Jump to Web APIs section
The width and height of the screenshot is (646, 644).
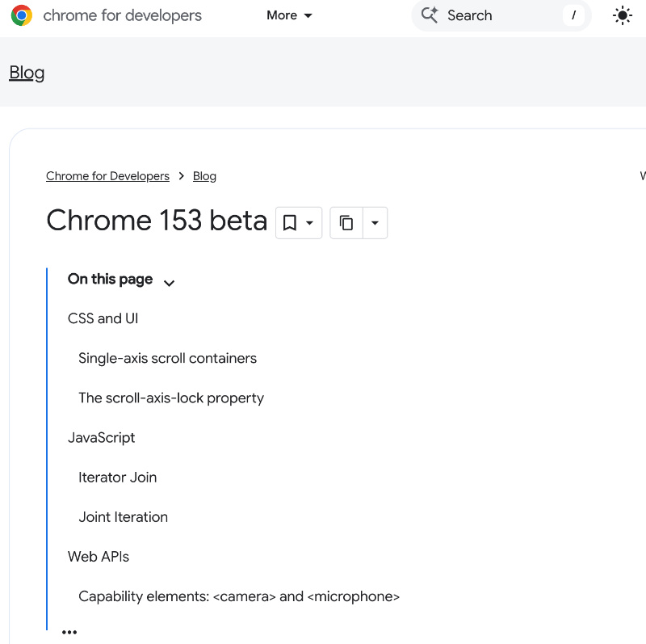point(99,557)
